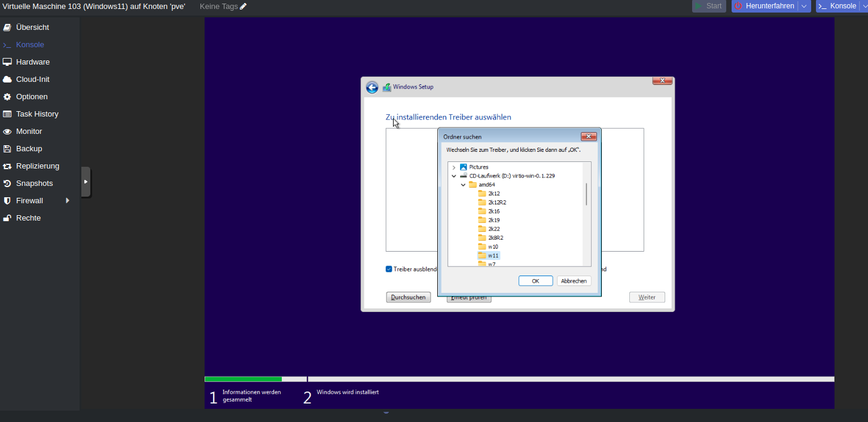This screenshot has width=868, height=422.
Task: Click the 2k16 folder icon
Action: (482, 211)
